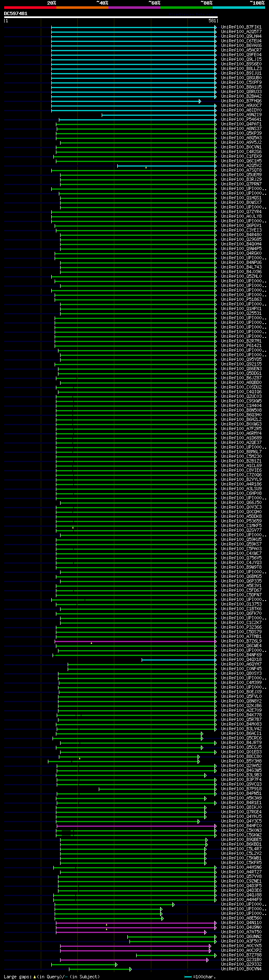Select label UniRef100_Q4D3F5
Screen dimensions: 269x980
(241, 886)
